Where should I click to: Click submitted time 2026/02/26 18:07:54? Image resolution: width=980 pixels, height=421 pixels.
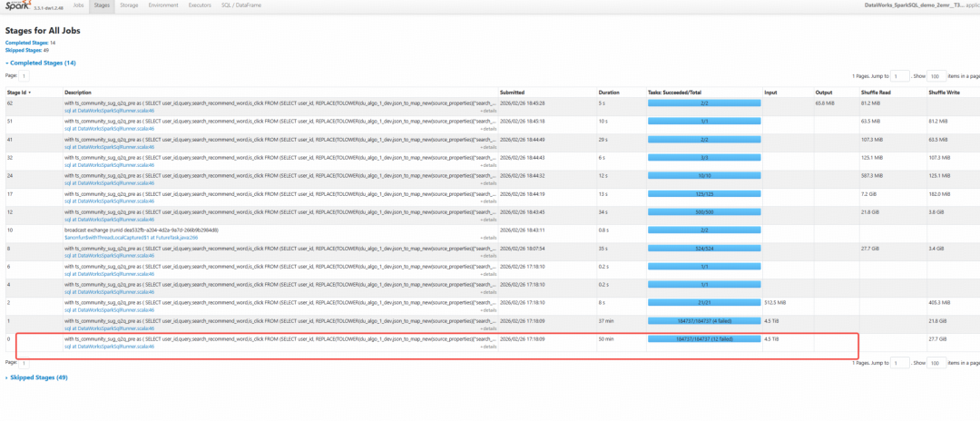pyautogui.click(x=522, y=248)
